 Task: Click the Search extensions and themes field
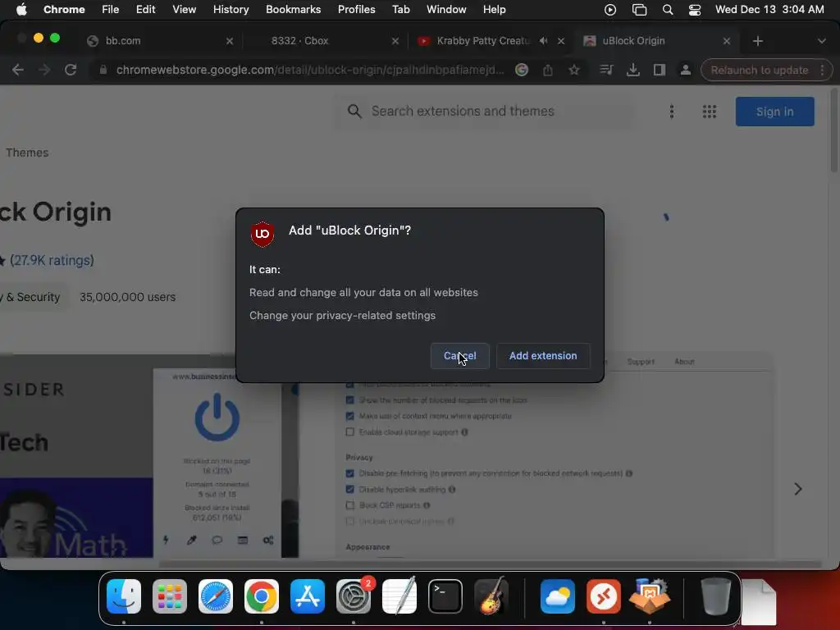pyautogui.click(x=486, y=111)
